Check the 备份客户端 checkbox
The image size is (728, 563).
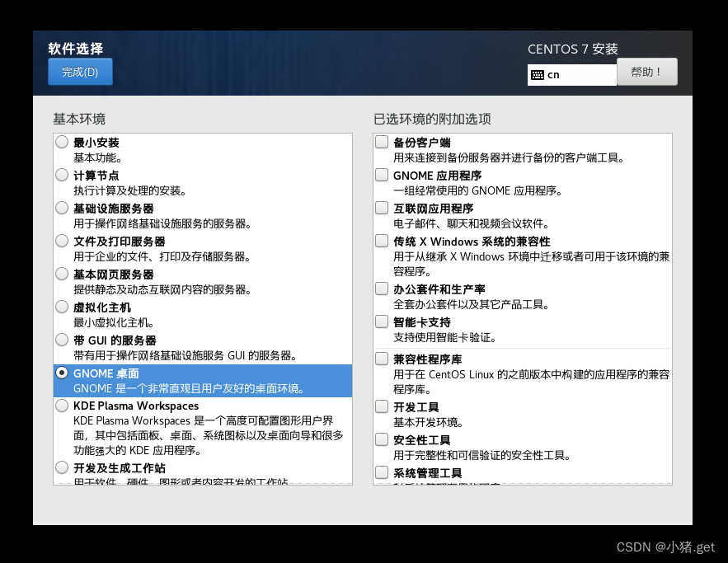[x=382, y=142]
